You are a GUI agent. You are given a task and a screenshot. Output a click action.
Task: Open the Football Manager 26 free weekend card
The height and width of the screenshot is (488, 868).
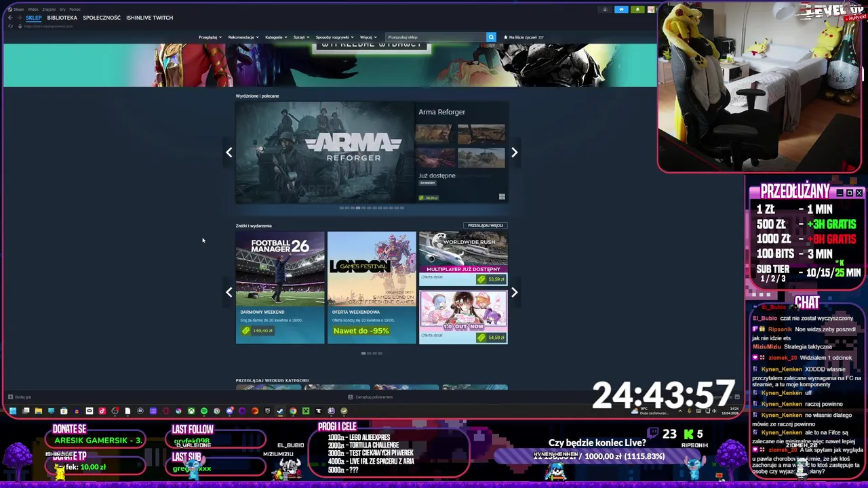pyautogui.click(x=280, y=287)
